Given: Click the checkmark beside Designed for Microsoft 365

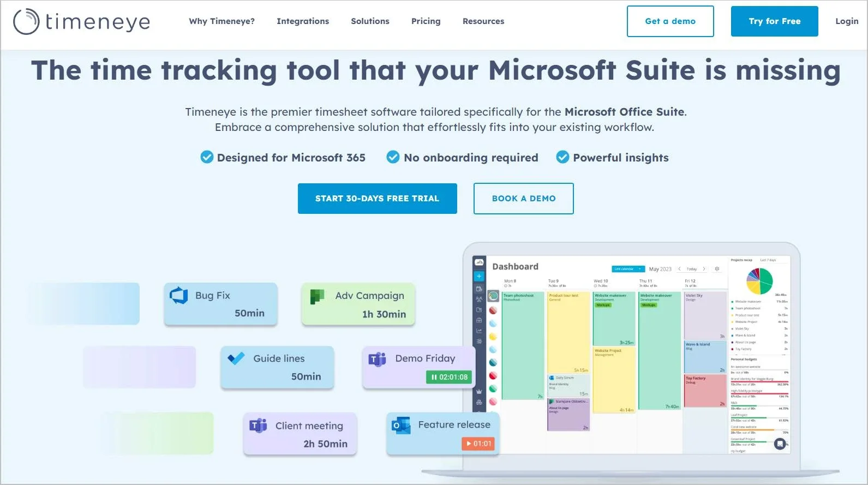Looking at the screenshot, I should (x=207, y=157).
